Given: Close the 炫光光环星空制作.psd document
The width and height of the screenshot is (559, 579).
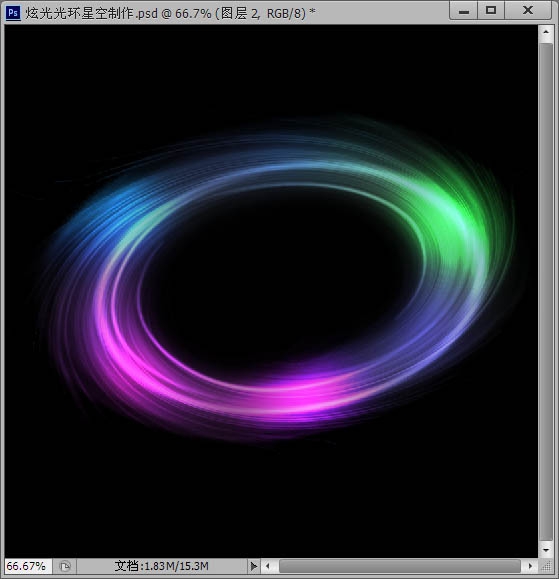Looking at the screenshot, I should [528, 11].
